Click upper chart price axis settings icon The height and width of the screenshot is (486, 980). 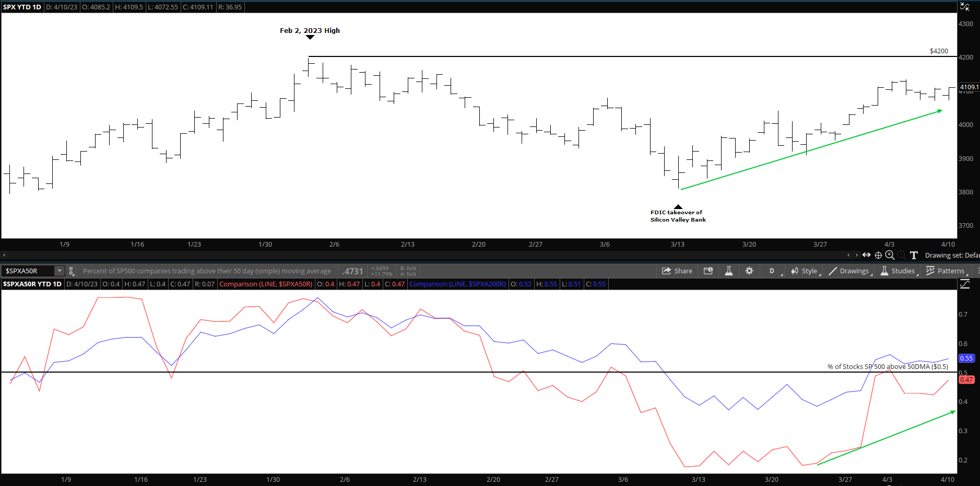pyautogui.click(x=964, y=7)
